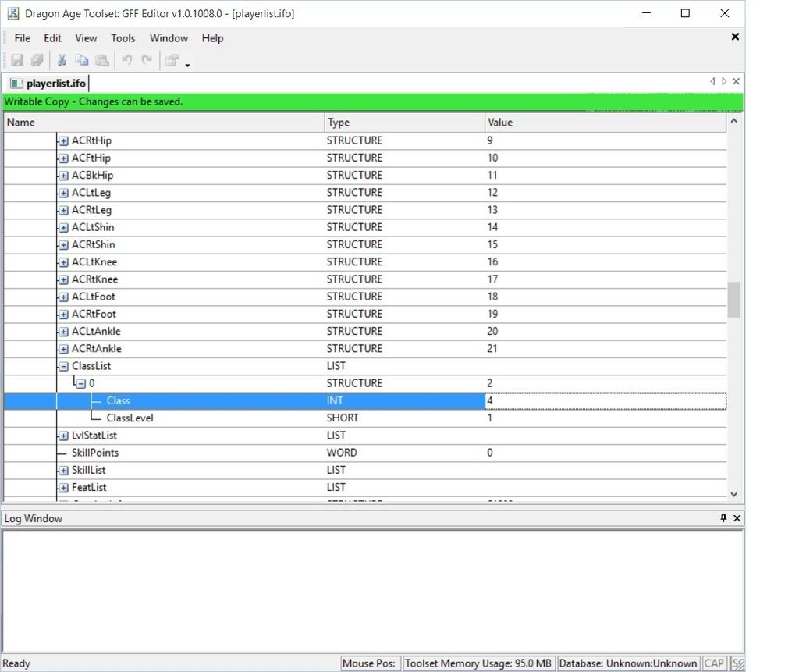Click the Name column header
The width and height of the screenshot is (799, 672).
point(164,123)
